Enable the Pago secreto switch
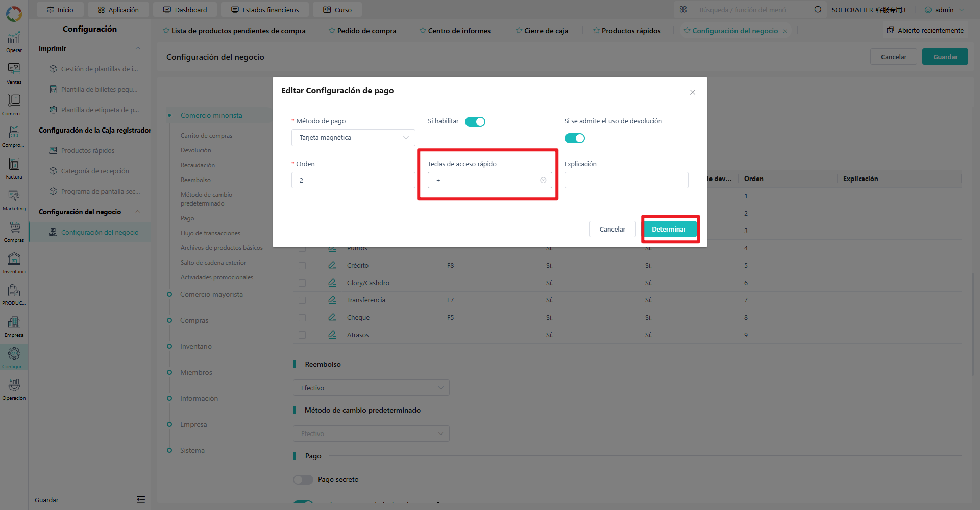The width and height of the screenshot is (980, 510). pyautogui.click(x=303, y=480)
